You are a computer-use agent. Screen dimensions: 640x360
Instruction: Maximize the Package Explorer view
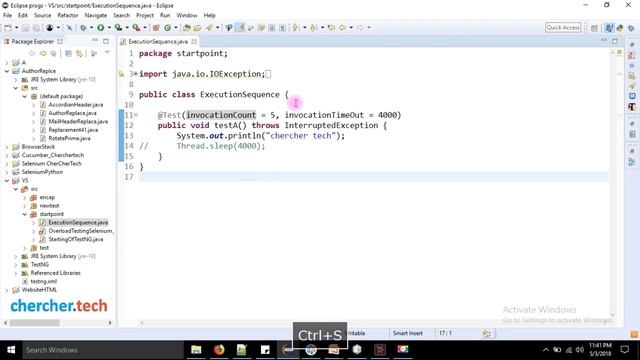pos(106,41)
